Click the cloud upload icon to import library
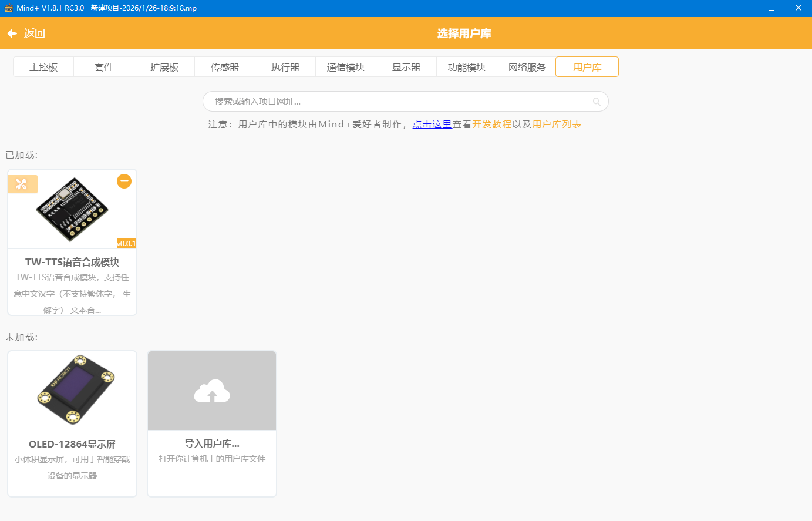Image resolution: width=812 pixels, height=521 pixels. (x=212, y=391)
